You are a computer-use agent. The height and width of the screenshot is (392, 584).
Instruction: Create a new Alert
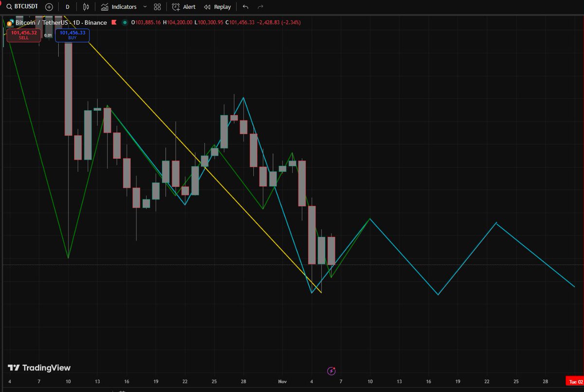(184, 7)
